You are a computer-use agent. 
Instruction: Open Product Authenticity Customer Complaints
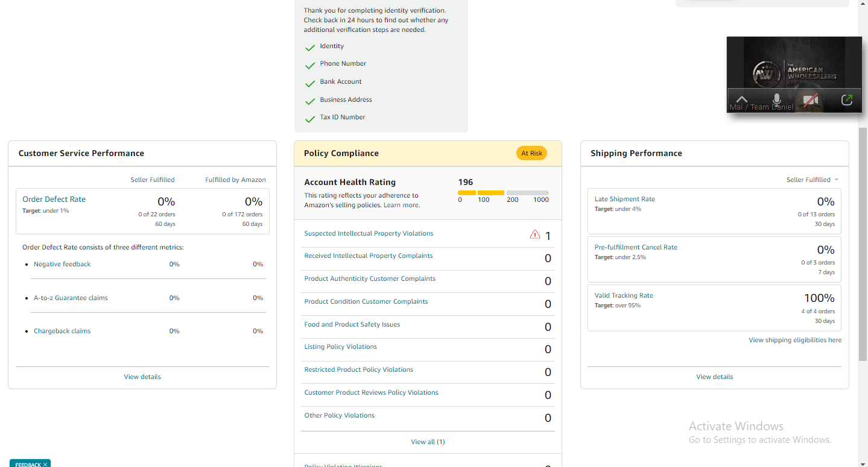pos(370,278)
